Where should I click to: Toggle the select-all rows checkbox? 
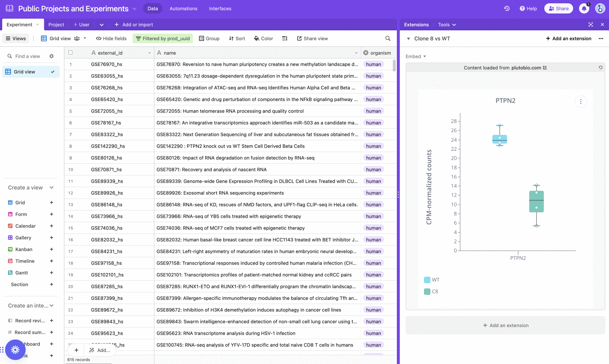click(x=71, y=53)
